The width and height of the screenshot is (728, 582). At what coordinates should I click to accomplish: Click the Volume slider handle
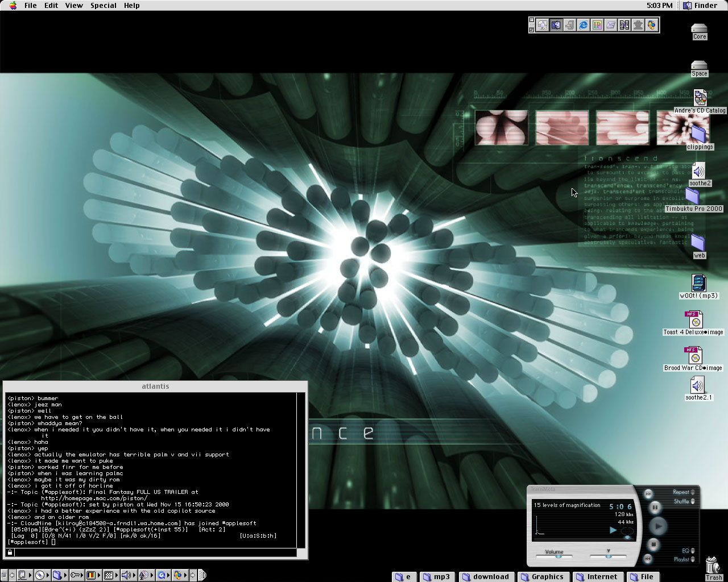[x=558, y=557]
